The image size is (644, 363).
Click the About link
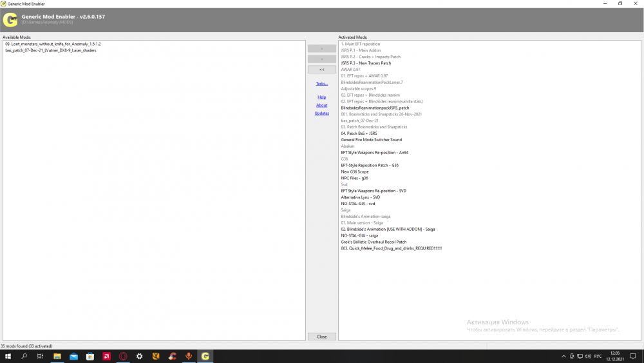point(321,105)
